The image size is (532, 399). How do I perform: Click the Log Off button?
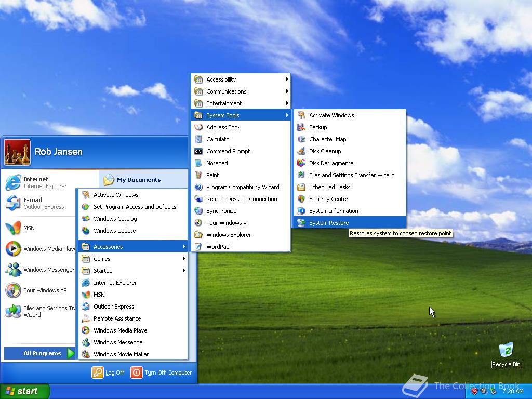point(108,373)
